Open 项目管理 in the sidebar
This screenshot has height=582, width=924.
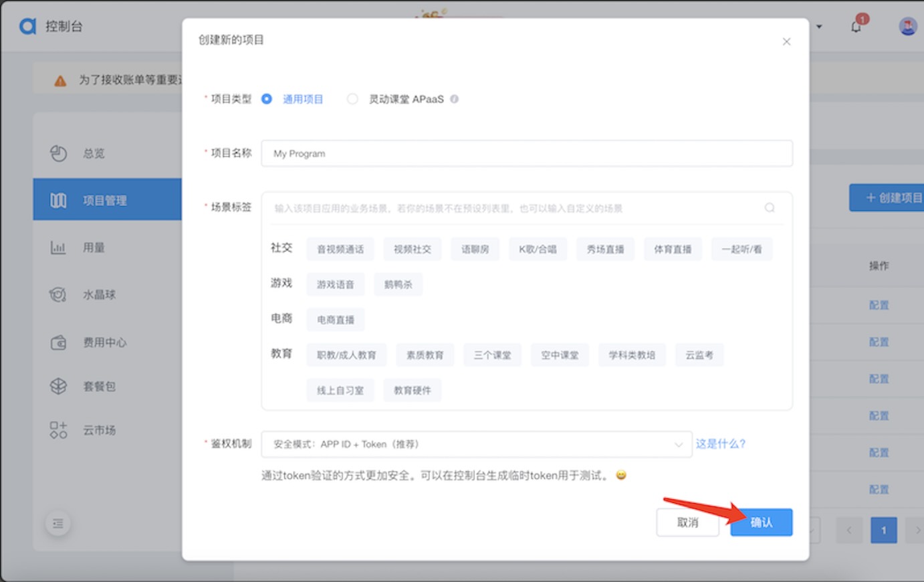(x=107, y=200)
